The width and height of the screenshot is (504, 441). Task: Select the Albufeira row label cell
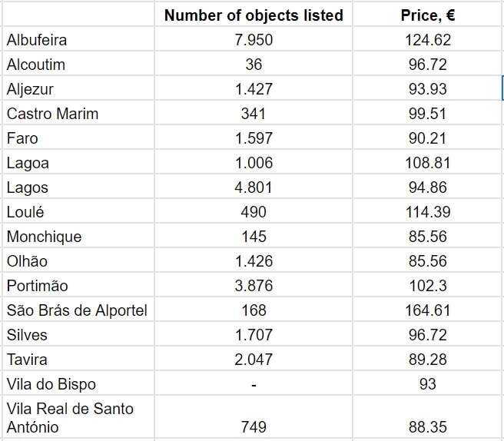[37, 40]
